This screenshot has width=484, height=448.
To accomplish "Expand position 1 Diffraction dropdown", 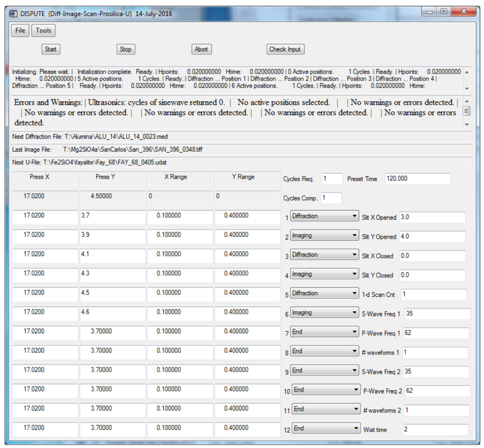I will (324, 217).
